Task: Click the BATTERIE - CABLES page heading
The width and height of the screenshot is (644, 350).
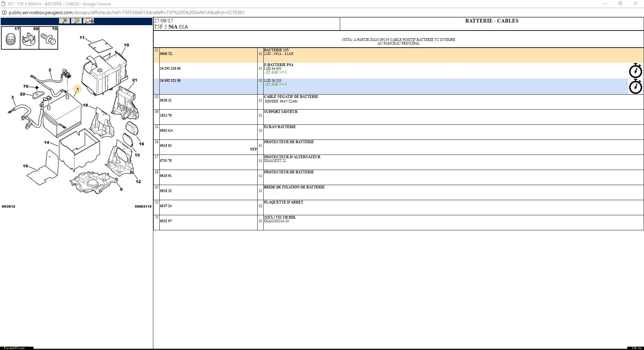Action: 492,21
